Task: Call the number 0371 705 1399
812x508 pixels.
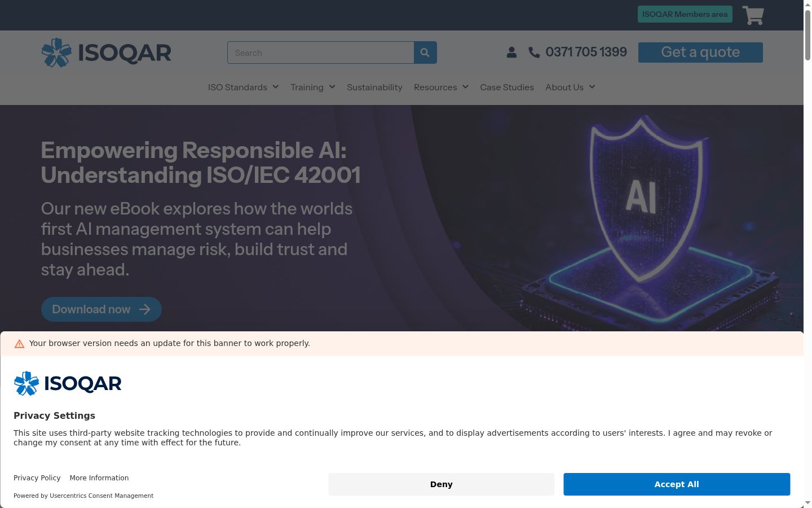Action: (586, 52)
